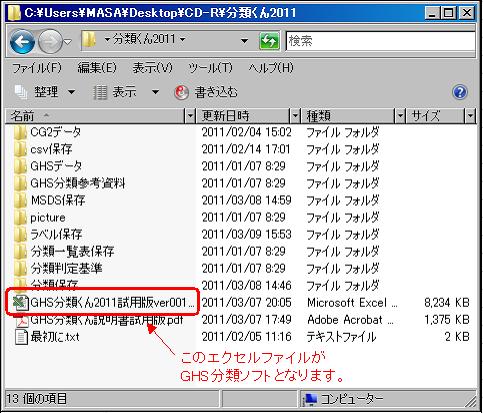483x413 pixels.
Task: Select the GHS分類くん説明書試用版.pdf icon
Action: coord(22,321)
